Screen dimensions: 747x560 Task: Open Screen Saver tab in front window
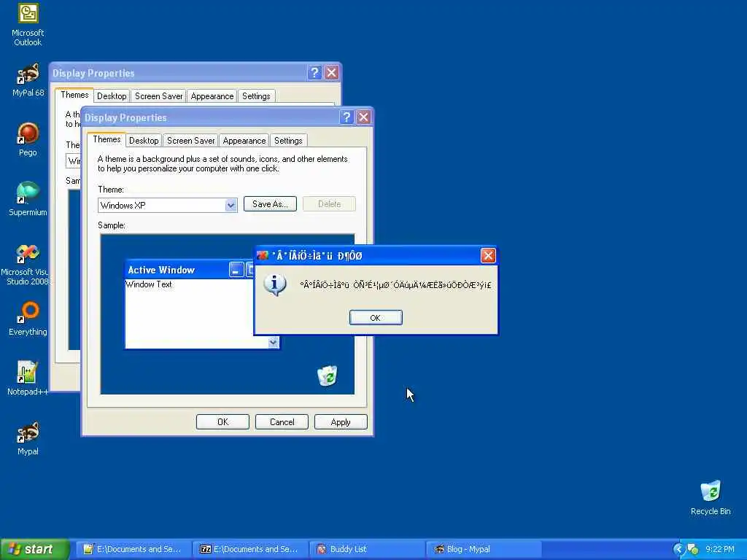tap(190, 141)
